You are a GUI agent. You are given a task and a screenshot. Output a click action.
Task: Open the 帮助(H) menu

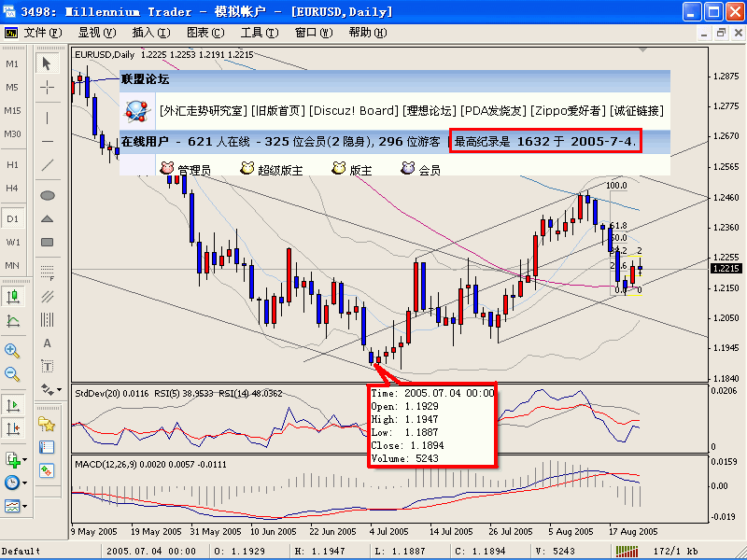click(368, 33)
